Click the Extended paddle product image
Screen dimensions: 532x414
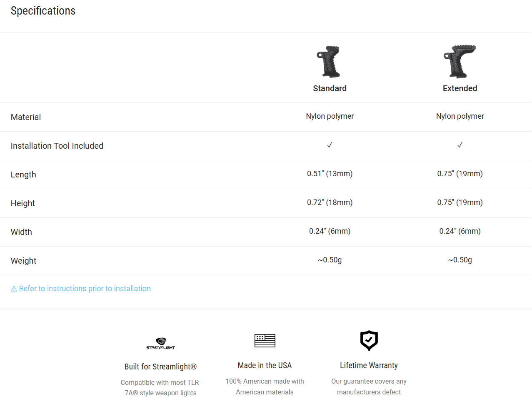pos(460,62)
